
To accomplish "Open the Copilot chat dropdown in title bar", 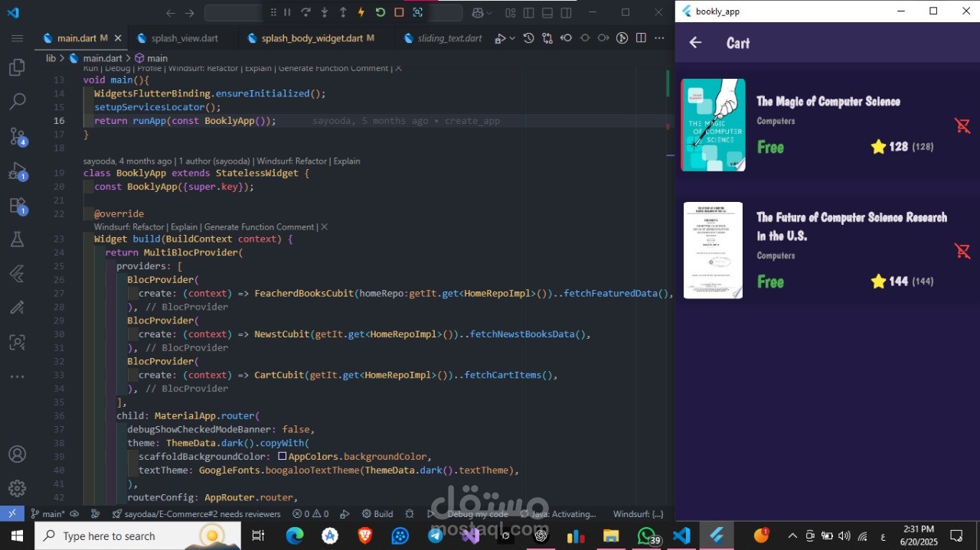I will 482,13.
